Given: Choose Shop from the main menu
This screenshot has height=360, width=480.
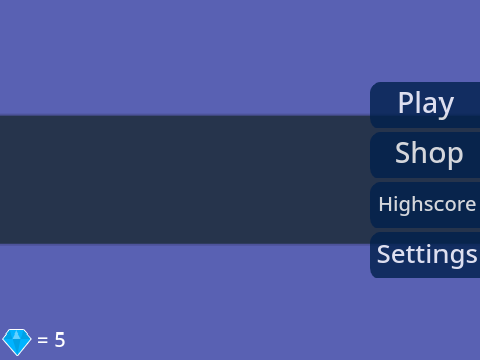Looking at the screenshot, I should pos(425,155).
